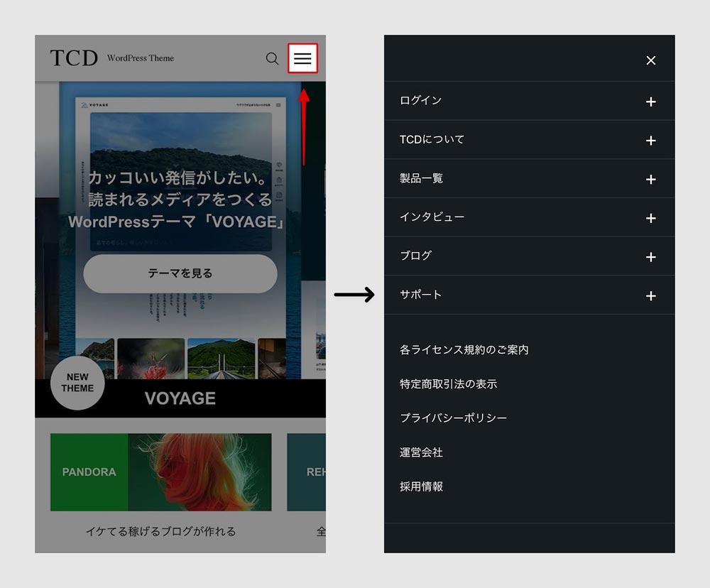Image resolution: width=710 pixels, height=588 pixels.
Task: Select ログイン menu item text
Action: click(x=420, y=101)
